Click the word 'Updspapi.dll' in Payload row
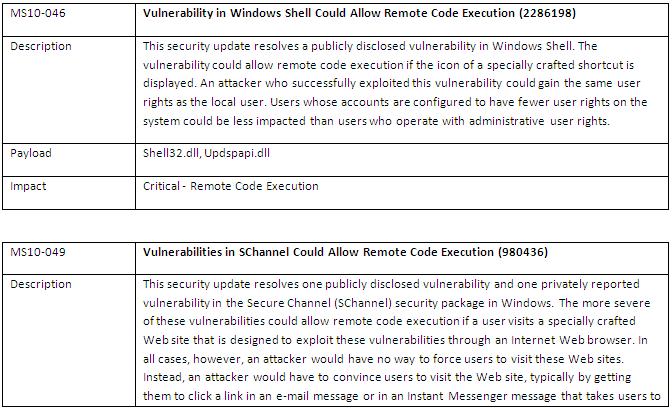 coord(237,153)
